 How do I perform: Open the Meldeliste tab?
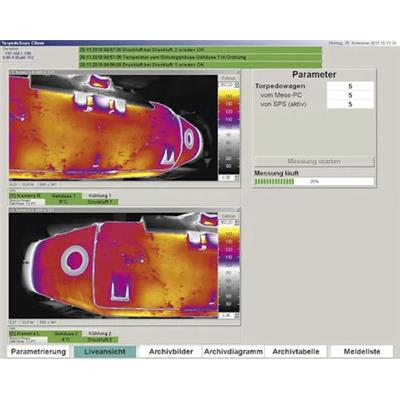coord(362,352)
